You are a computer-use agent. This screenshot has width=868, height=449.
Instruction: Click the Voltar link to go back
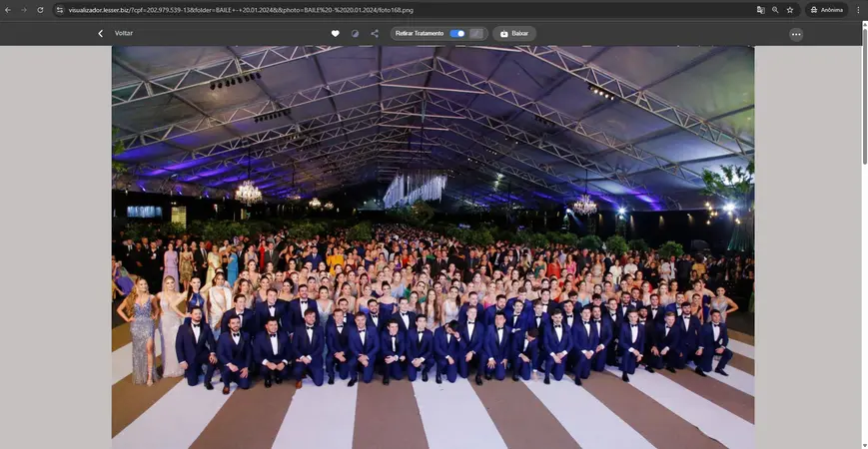124,33
